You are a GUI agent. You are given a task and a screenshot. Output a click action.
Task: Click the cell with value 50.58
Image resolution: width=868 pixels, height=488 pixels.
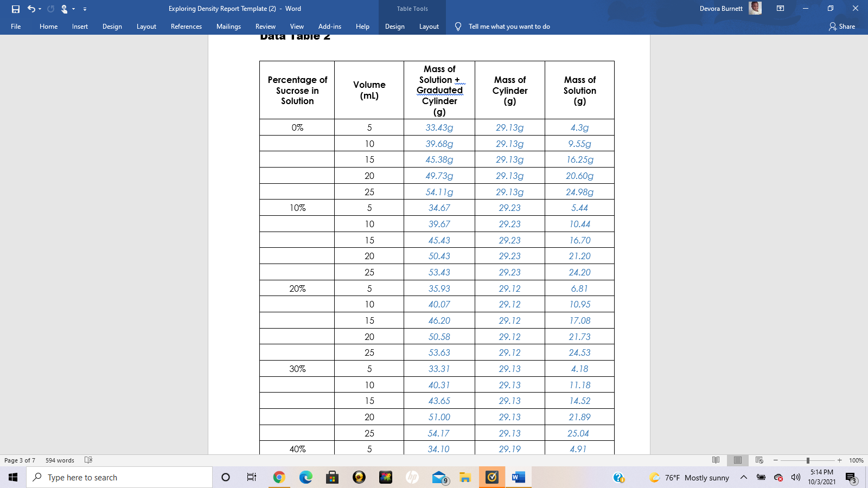pyautogui.click(x=439, y=337)
